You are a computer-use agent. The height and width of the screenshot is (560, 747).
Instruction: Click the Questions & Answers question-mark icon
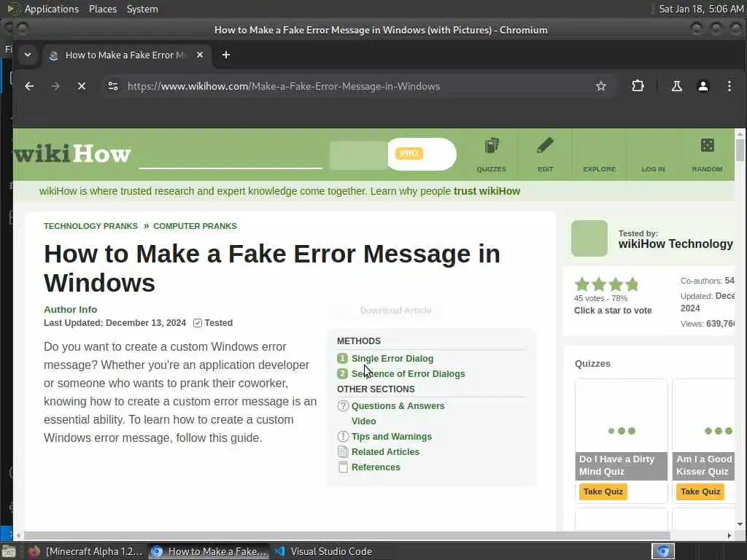[343, 405]
